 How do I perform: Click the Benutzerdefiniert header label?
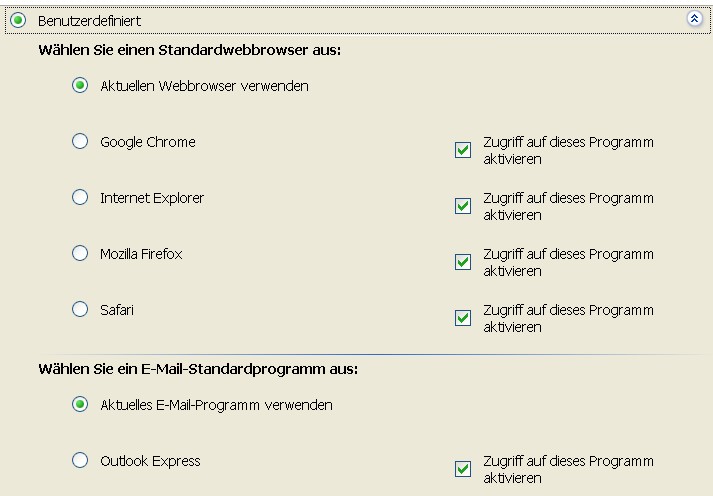[89, 20]
